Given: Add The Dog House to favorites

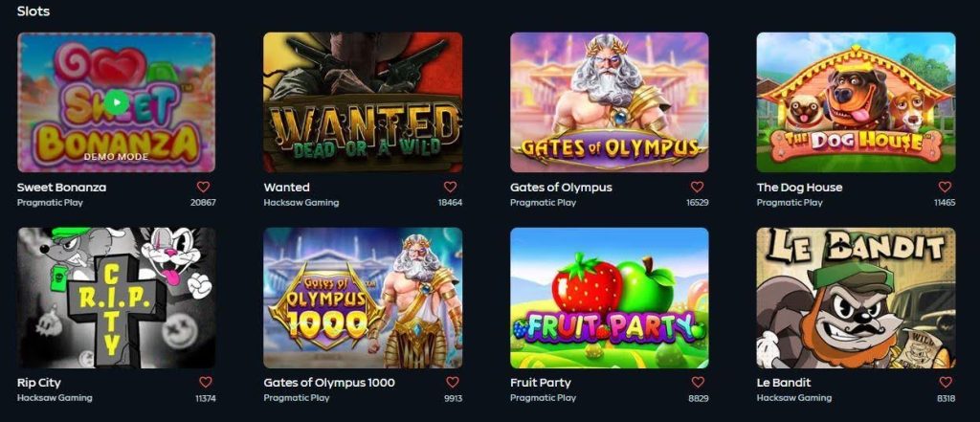Looking at the screenshot, I should coord(945,187).
